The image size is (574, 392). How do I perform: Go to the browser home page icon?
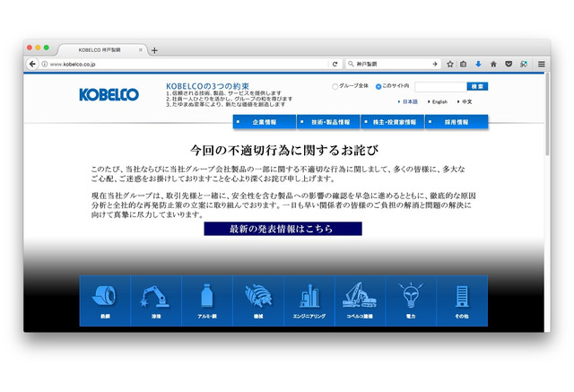(x=493, y=64)
